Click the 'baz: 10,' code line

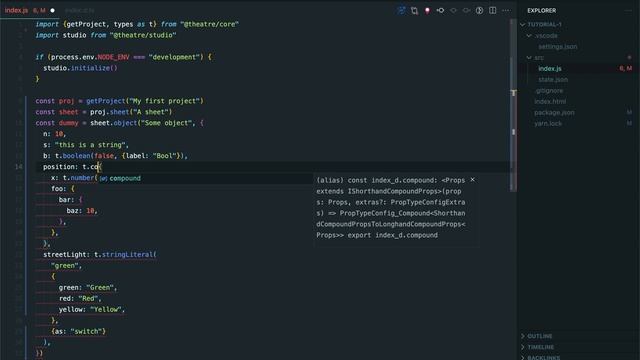[x=82, y=211]
